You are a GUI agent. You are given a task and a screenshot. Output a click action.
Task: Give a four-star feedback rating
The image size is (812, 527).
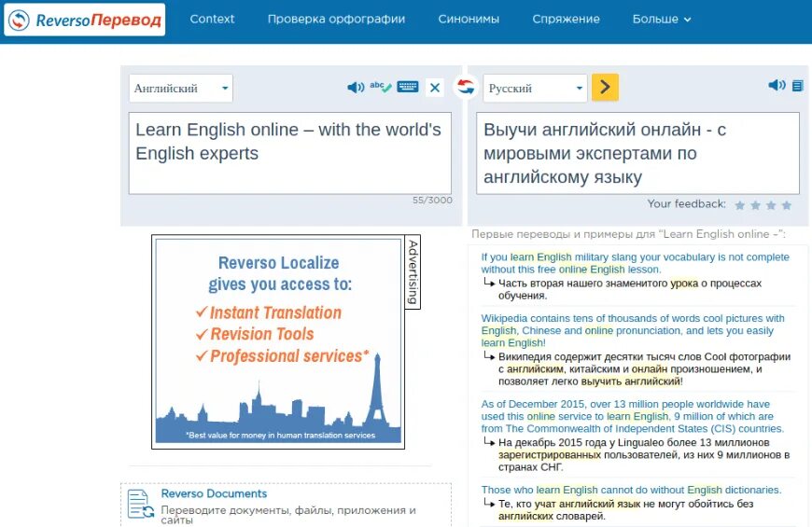[x=787, y=205]
